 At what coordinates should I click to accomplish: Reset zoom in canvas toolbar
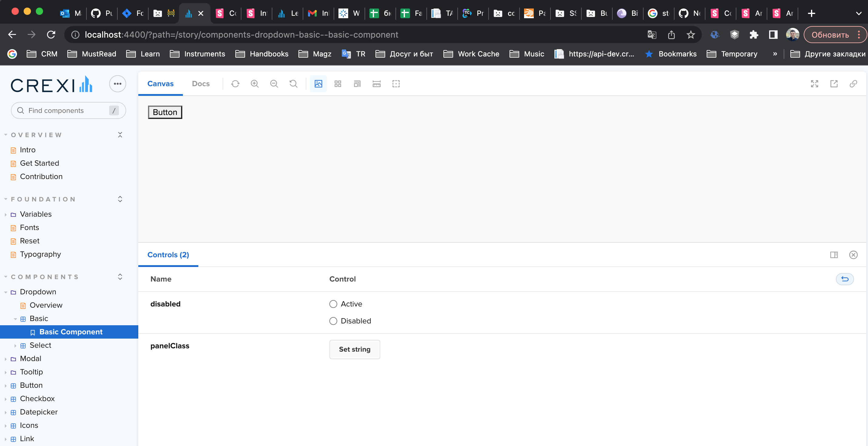[x=294, y=84]
